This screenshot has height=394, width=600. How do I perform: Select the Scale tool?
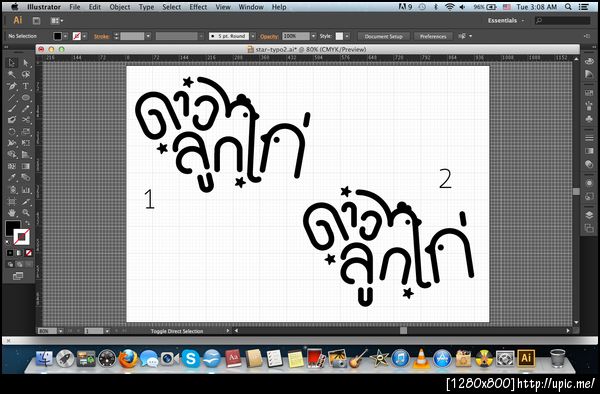tap(26, 132)
